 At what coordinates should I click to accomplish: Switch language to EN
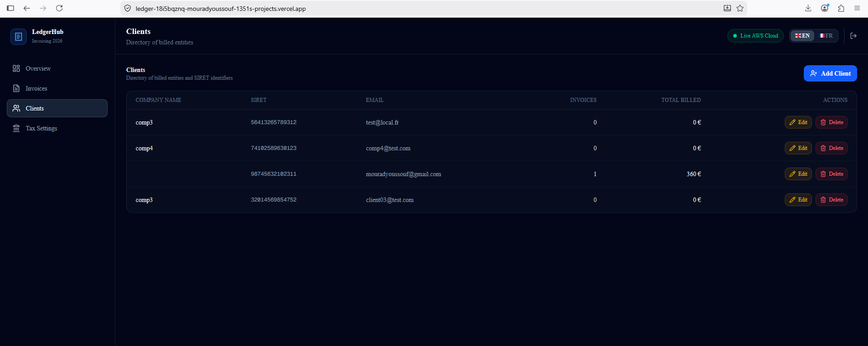802,36
